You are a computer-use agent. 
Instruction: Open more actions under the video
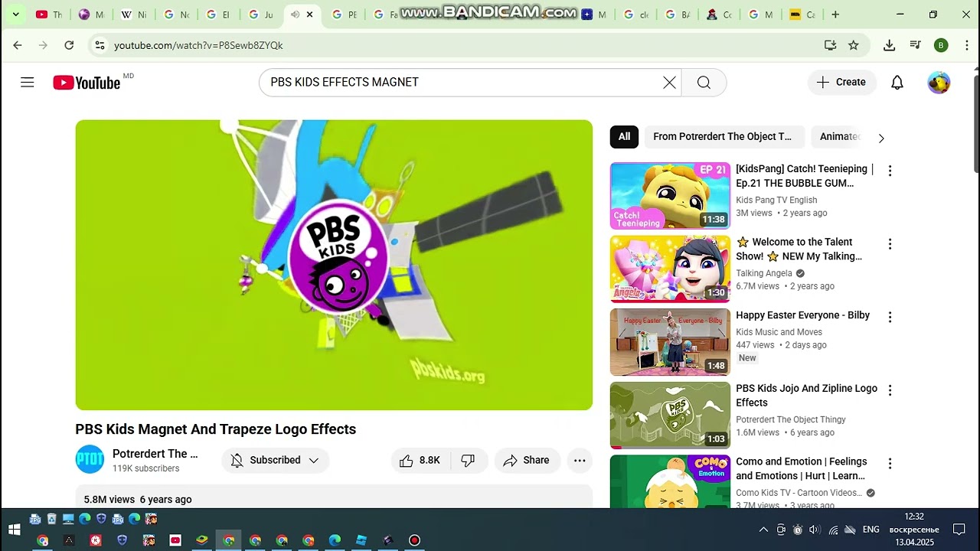[580, 460]
